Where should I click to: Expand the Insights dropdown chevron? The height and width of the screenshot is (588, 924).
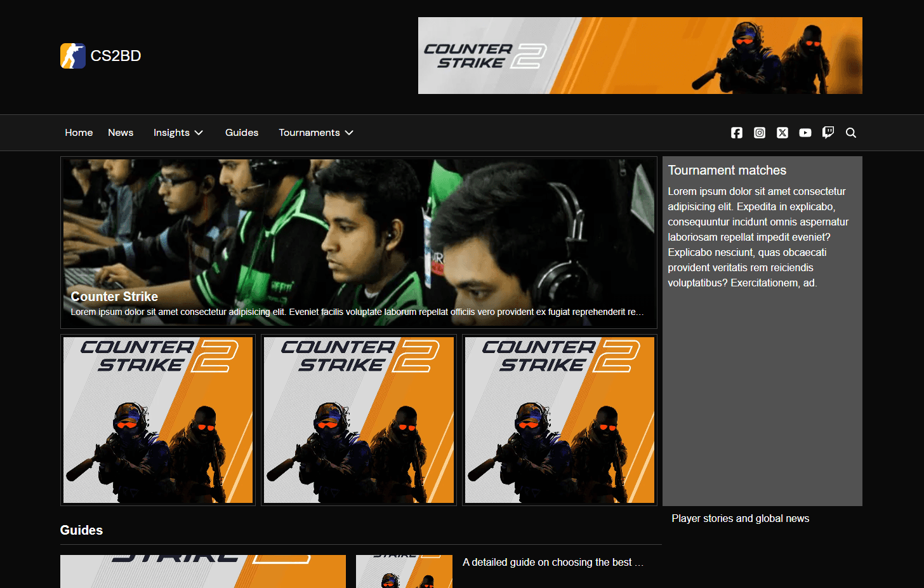pos(199,133)
